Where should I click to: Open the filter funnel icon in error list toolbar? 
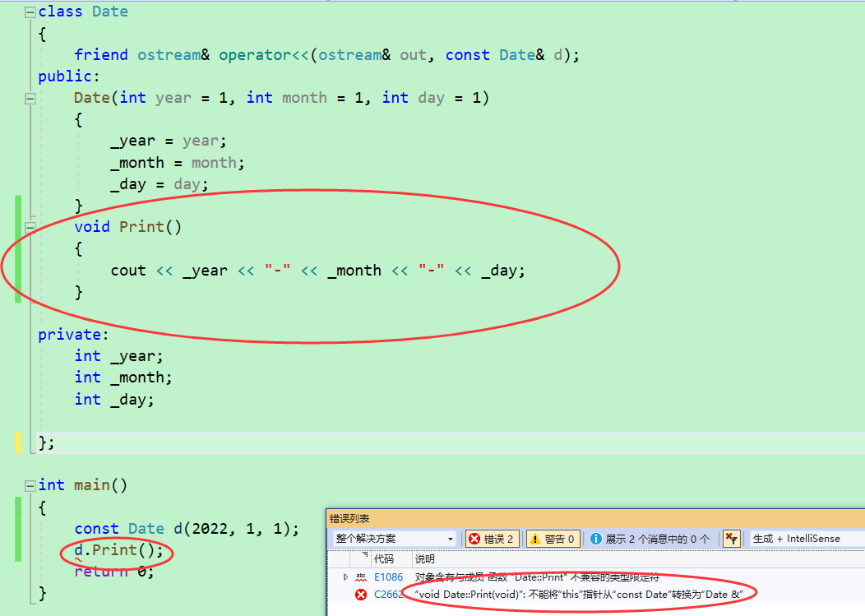click(731, 538)
